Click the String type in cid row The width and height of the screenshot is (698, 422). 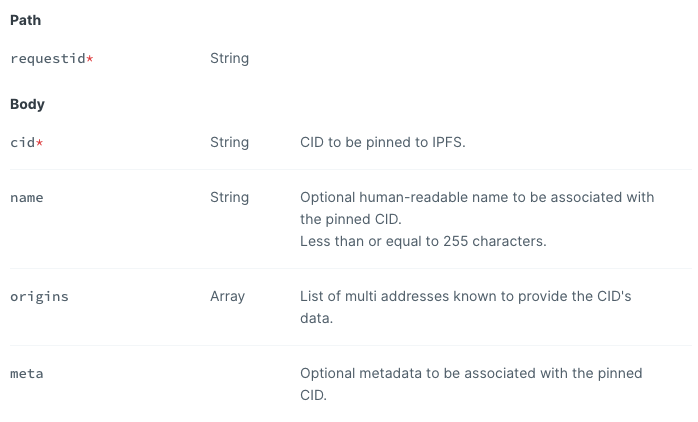pos(229,142)
